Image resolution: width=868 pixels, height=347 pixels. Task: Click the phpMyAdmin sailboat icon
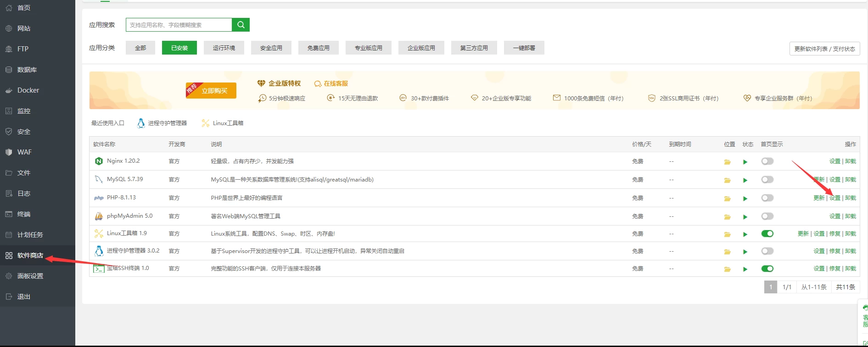tap(99, 216)
